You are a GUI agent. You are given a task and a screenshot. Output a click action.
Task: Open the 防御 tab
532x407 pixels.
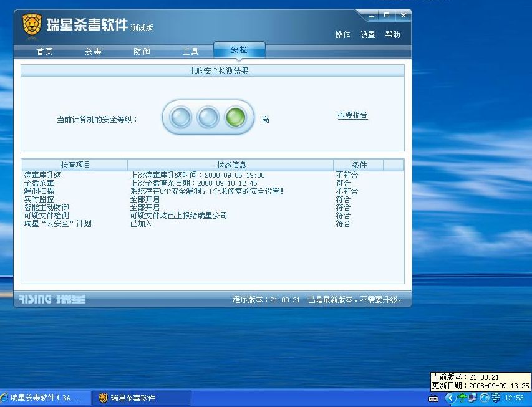[x=142, y=52]
